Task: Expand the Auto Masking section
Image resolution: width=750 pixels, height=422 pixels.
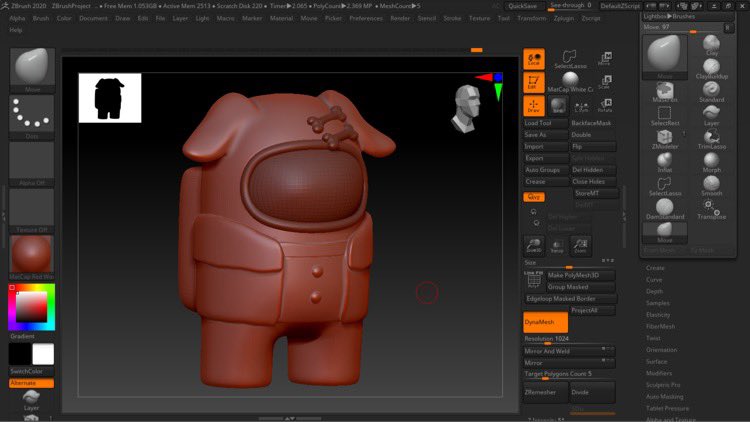Action: tap(664, 397)
